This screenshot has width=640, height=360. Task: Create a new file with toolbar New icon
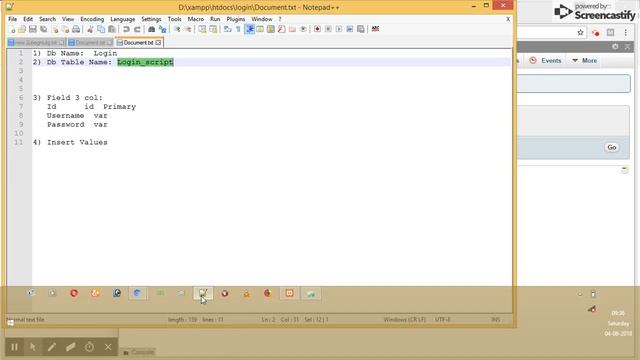[12, 29]
